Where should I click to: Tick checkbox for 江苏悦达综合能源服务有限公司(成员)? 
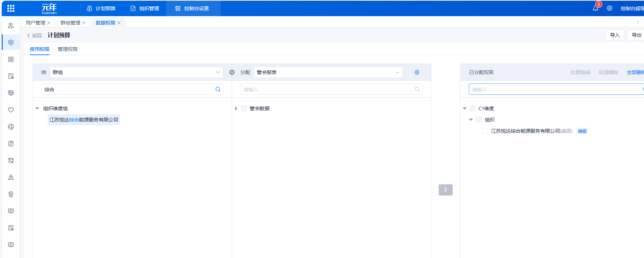485,131
